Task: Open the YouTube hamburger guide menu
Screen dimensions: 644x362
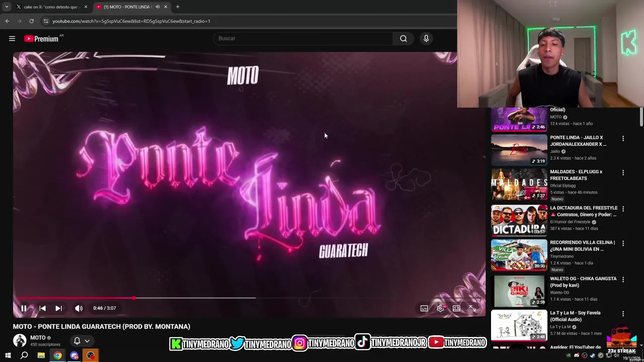Action: [x=12, y=39]
